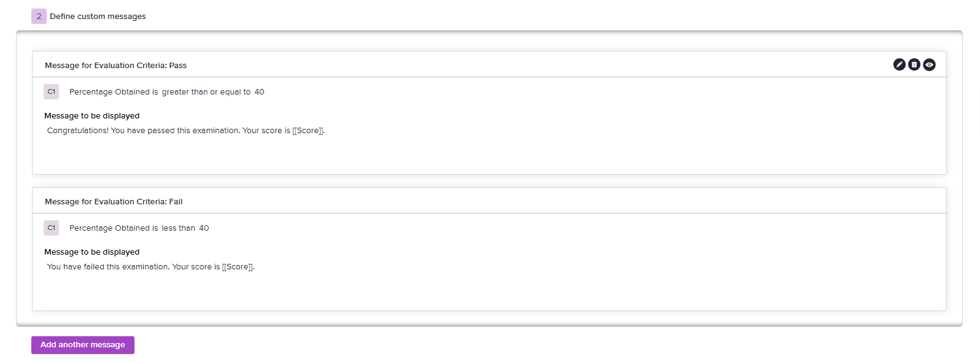The width and height of the screenshot is (980, 362).
Task: Click the threshold value 40 in Pass criteria
Action: coord(259,92)
